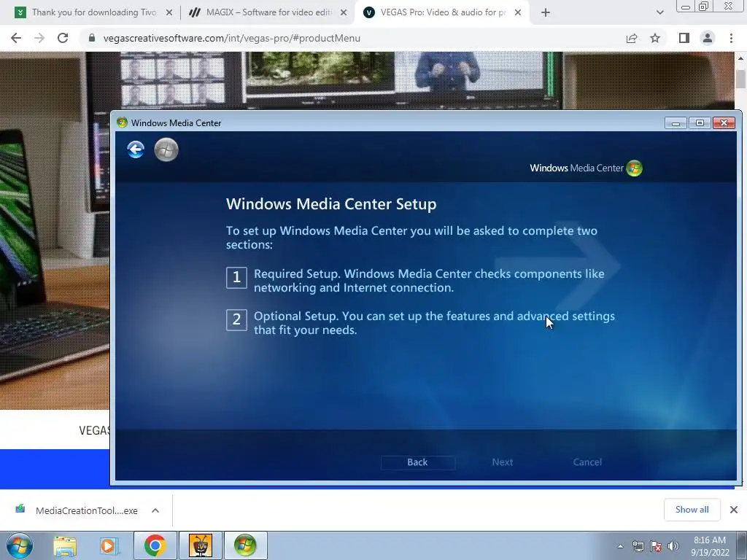The width and height of the screenshot is (747, 560).
Task: Switch to Chrome on the taskbar
Action: coord(155,545)
